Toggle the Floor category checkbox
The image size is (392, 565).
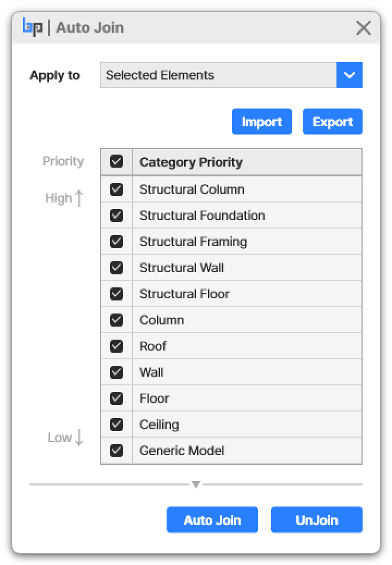coord(117,398)
